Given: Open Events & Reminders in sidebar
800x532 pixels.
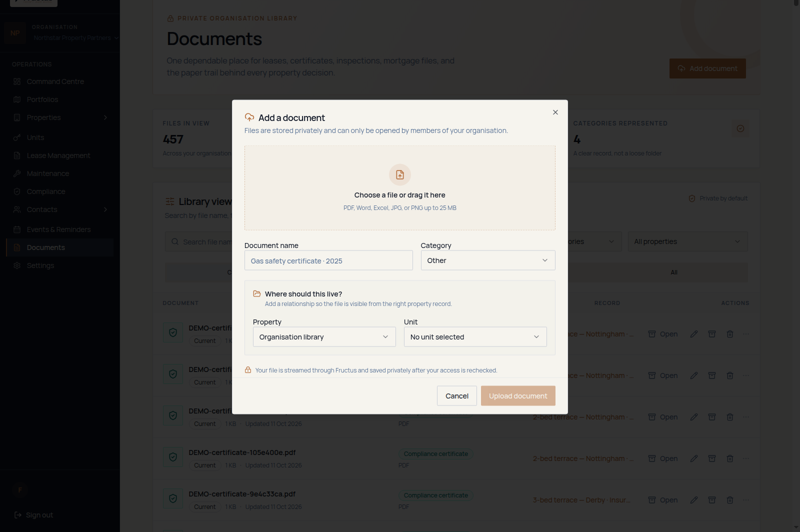Looking at the screenshot, I should pos(60,229).
